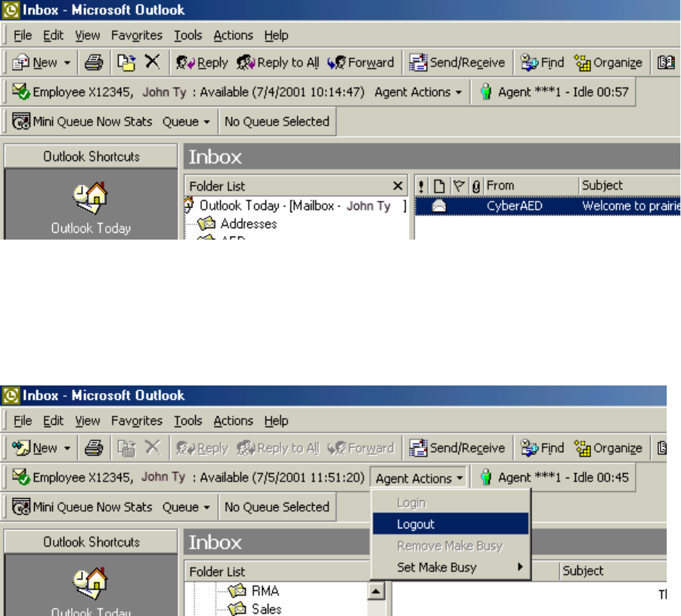Viewport: 681px width, 616px height.
Task: Sort by Subject column in top window
Action: click(630, 185)
